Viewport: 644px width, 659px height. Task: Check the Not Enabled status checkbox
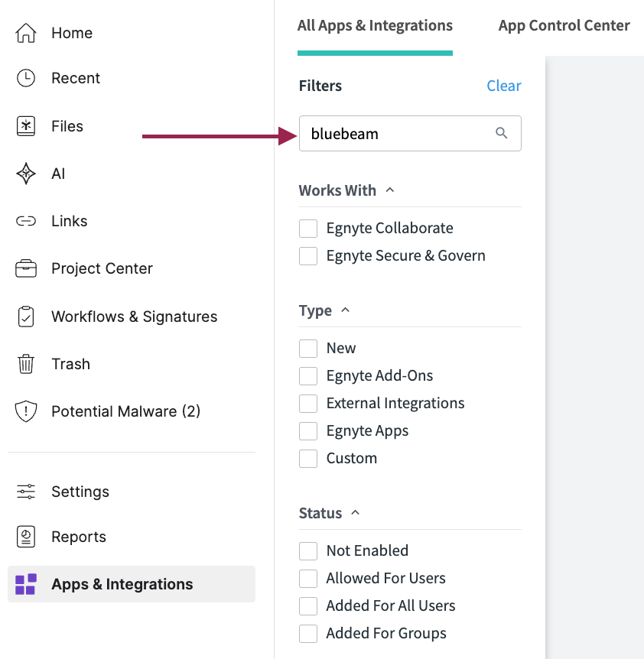[308, 551]
